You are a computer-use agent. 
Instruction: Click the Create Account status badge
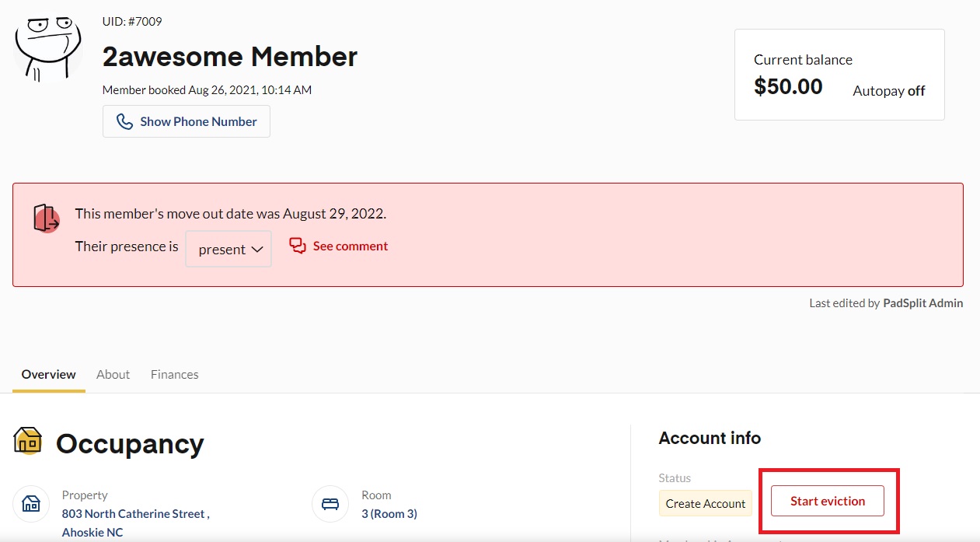705,503
